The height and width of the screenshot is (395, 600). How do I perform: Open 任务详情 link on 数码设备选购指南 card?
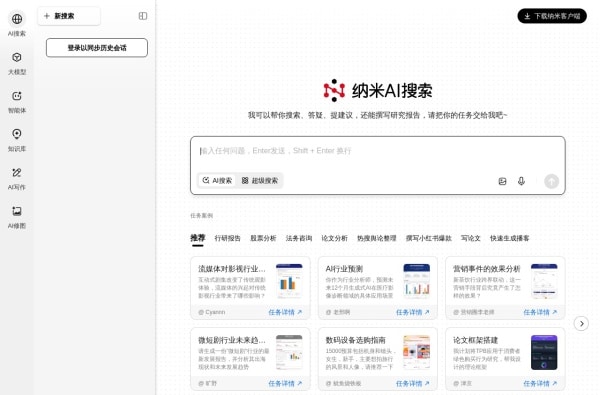click(x=412, y=383)
